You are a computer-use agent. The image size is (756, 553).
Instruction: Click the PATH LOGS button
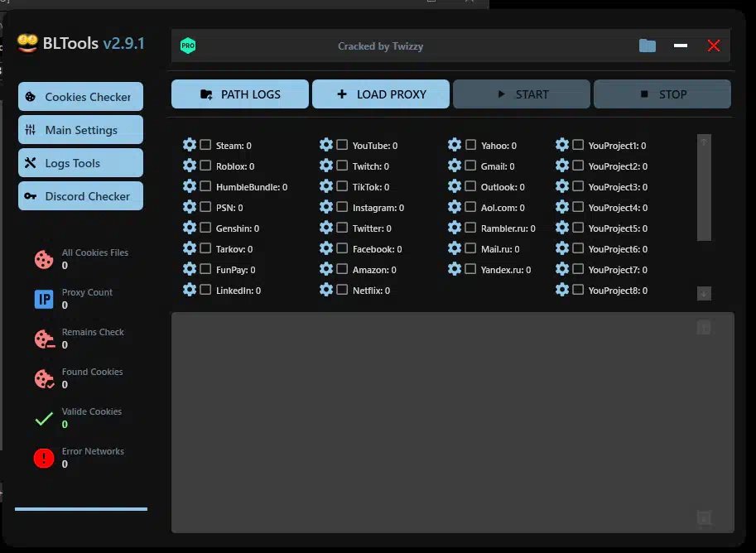click(239, 94)
